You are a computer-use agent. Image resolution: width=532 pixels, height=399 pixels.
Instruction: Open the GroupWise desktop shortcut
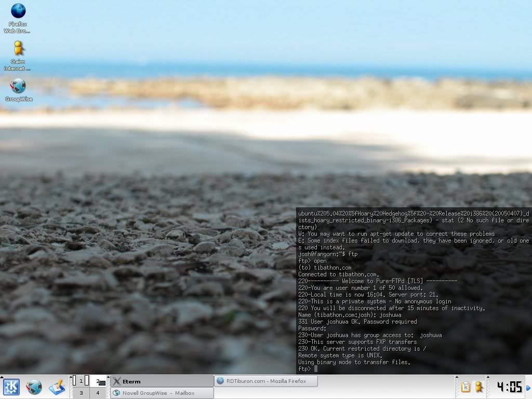coord(19,90)
